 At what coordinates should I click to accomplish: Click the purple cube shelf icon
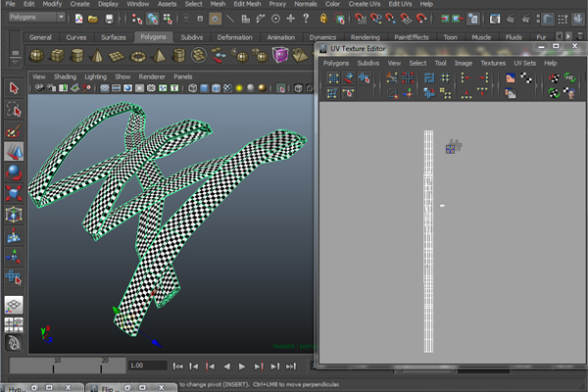(x=280, y=55)
